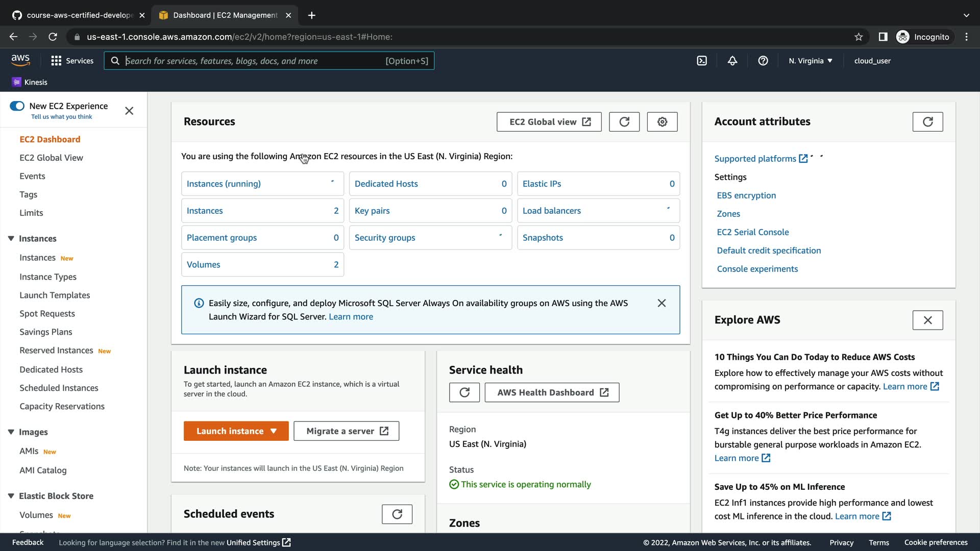Refresh Account attributes panel
The image size is (980, 551).
tap(927, 122)
